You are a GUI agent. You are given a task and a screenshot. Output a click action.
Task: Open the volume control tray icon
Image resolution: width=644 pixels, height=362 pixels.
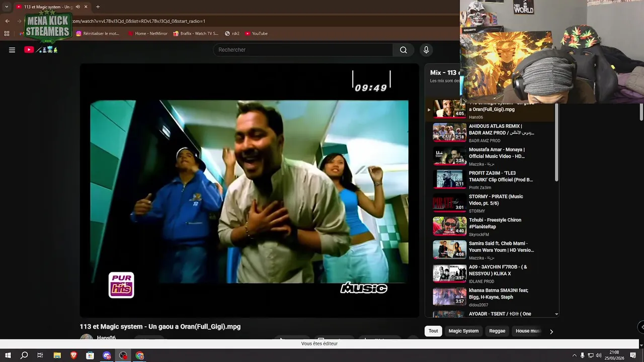pyautogui.click(x=599, y=355)
